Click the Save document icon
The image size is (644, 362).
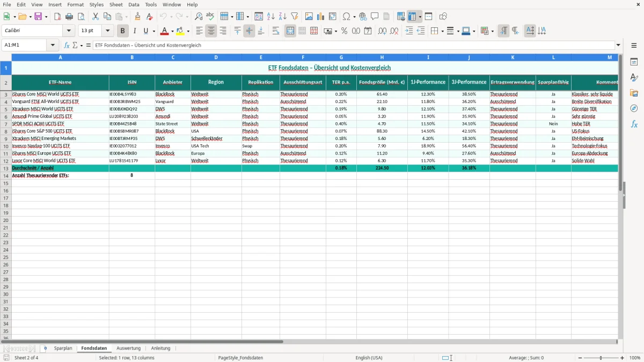tap(38, 17)
